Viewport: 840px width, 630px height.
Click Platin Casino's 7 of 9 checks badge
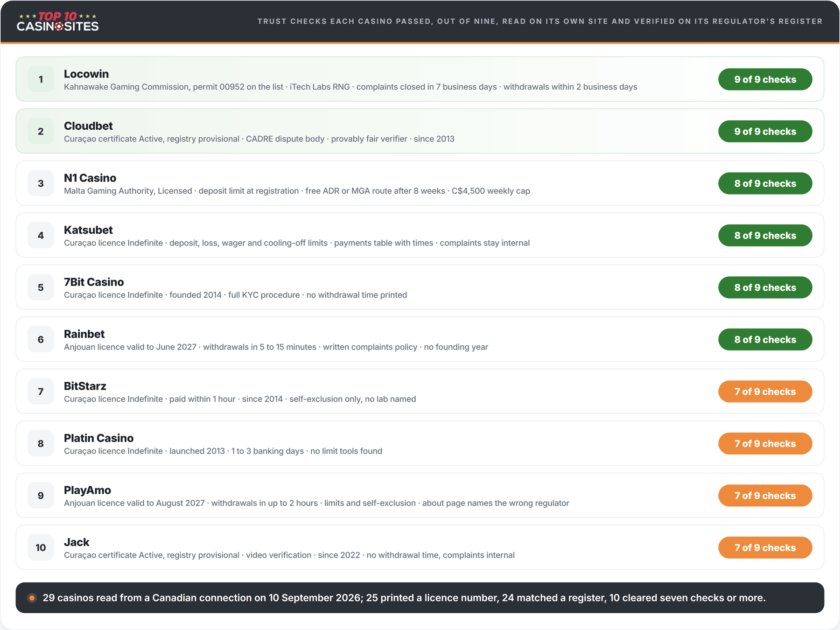[x=765, y=444]
